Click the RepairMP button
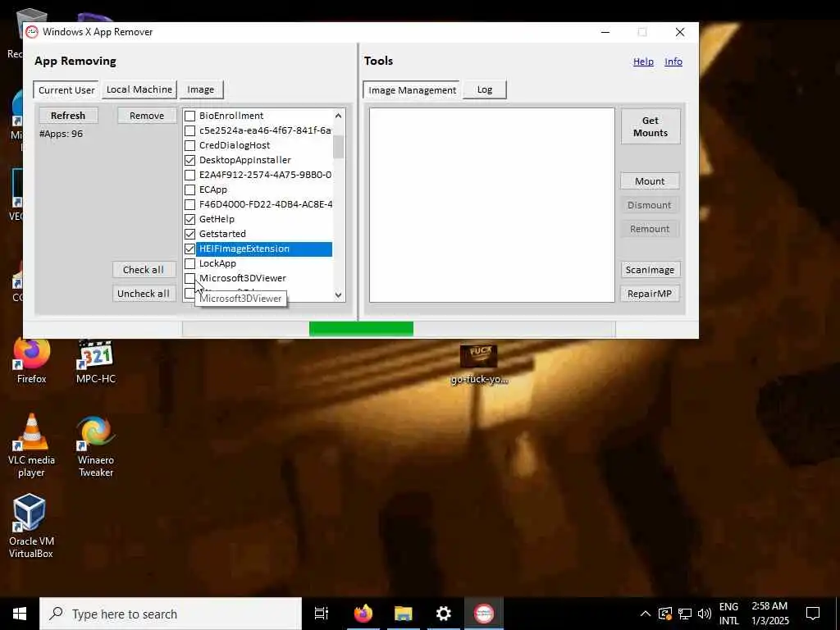 coord(650,294)
